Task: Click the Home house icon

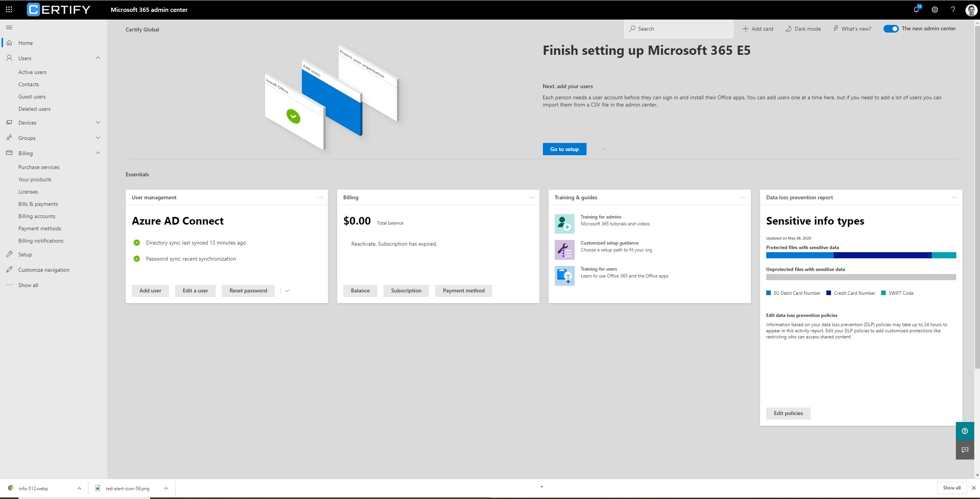Action: pyautogui.click(x=9, y=43)
